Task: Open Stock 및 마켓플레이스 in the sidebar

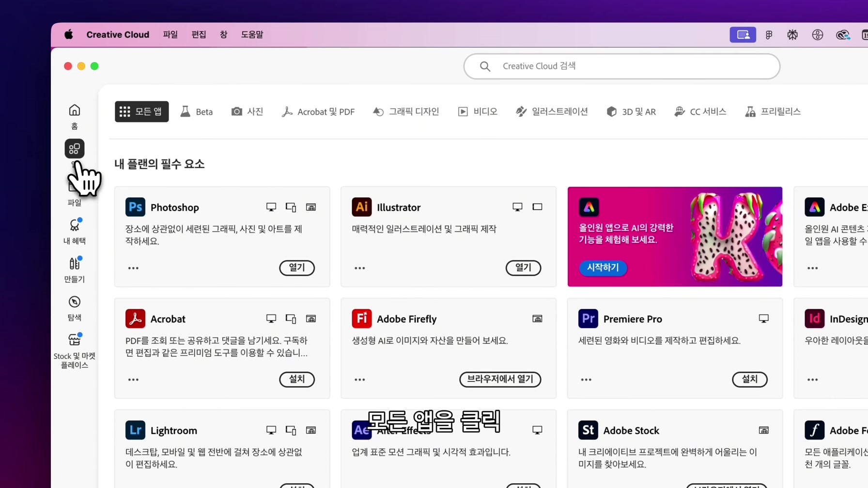Action: pyautogui.click(x=74, y=351)
